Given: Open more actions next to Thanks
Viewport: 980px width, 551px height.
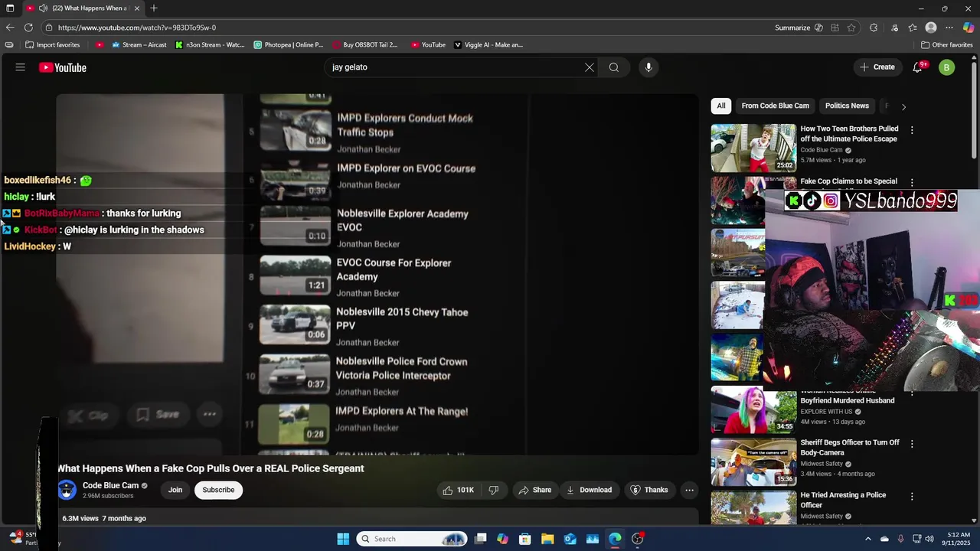Looking at the screenshot, I should point(689,490).
